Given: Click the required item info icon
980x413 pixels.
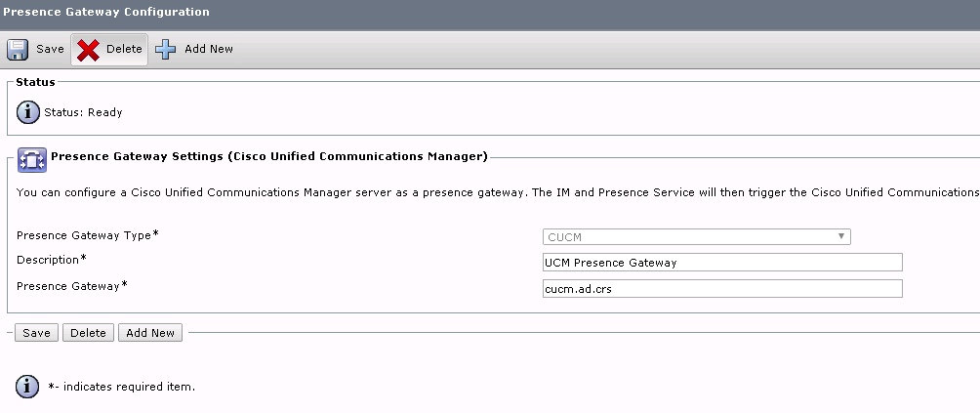Looking at the screenshot, I should click(x=27, y=387).
